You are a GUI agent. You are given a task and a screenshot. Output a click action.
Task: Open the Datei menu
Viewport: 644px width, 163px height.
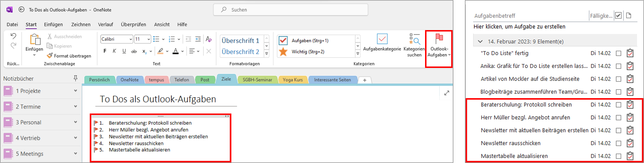tap(12, 25)
